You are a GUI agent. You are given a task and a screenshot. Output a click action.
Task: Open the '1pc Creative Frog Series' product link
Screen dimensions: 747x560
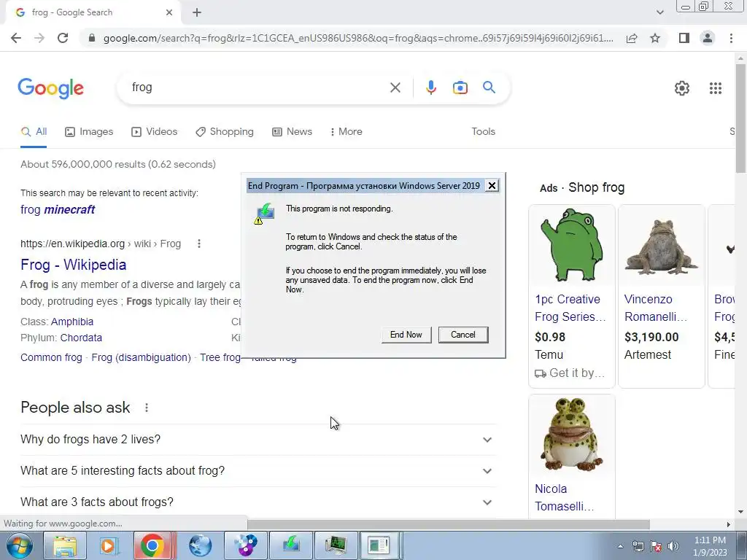[570, 308]
